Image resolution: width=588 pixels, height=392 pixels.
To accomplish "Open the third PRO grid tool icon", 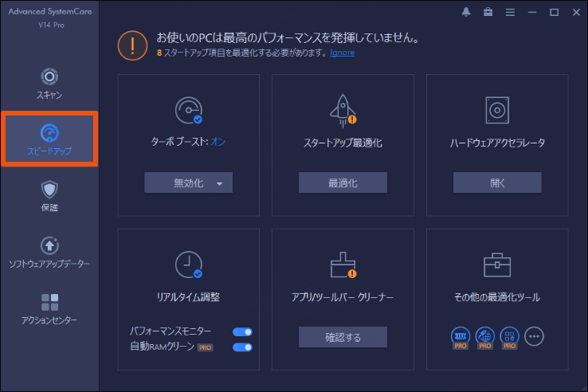I will (x=510, y=338).
